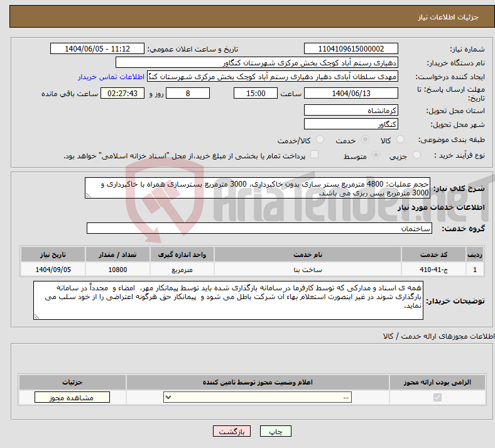Click the ردیف column header
Viewport: 495px width, 448px height.
475,254
